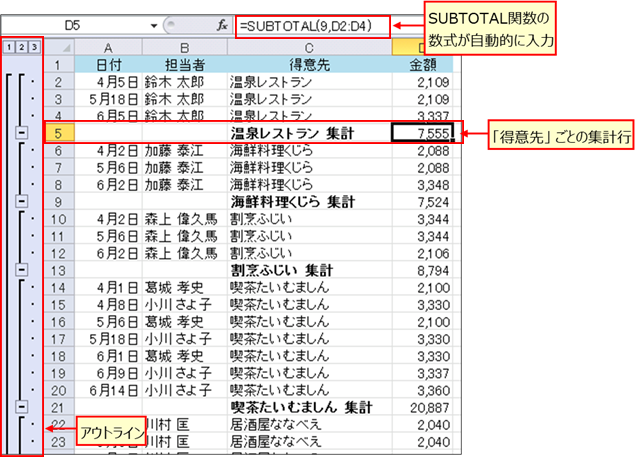This screenshot has width=644, height=457.
Task: Click 鈴木 太郎 in row 2
Action: click(185, 82)
